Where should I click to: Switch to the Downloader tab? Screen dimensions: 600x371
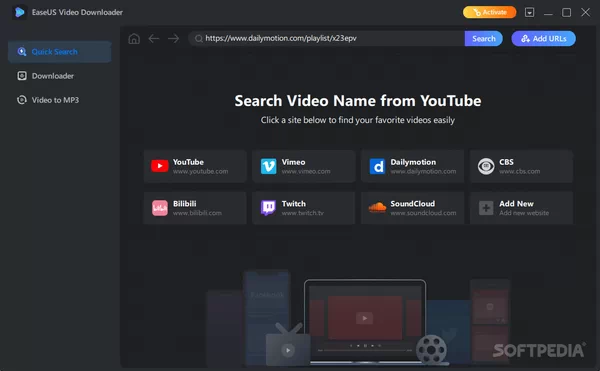pyautogui.click(x=60, y=76)
